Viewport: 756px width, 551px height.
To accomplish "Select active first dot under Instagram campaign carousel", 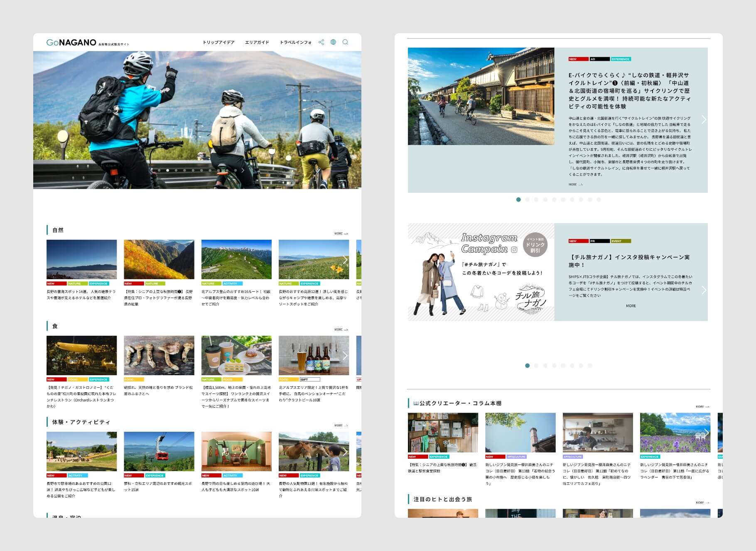I will coord(528,366).
